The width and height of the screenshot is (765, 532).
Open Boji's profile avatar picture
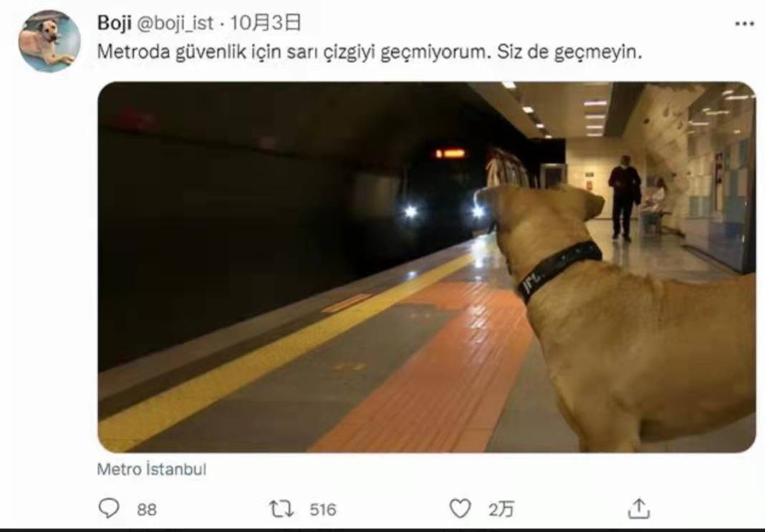click(49, 41)
